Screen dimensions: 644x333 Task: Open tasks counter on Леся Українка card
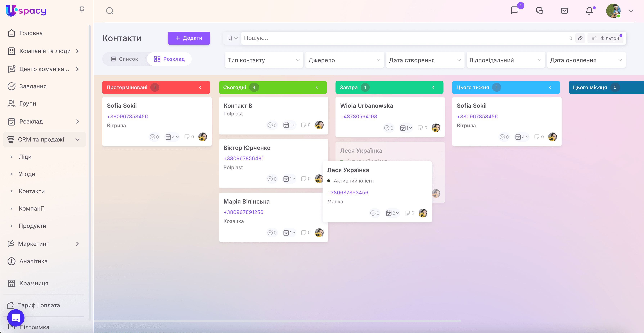pos(375,213)
